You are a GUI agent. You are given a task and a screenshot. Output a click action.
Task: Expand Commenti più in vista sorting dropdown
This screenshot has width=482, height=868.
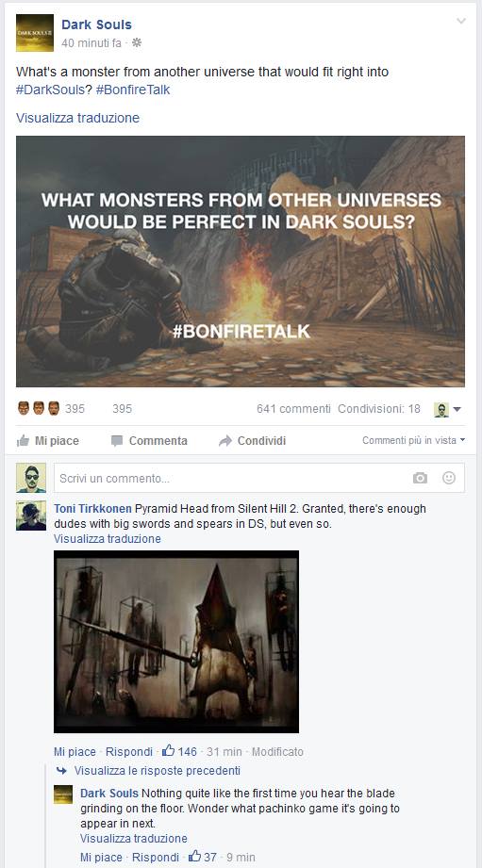414,440
